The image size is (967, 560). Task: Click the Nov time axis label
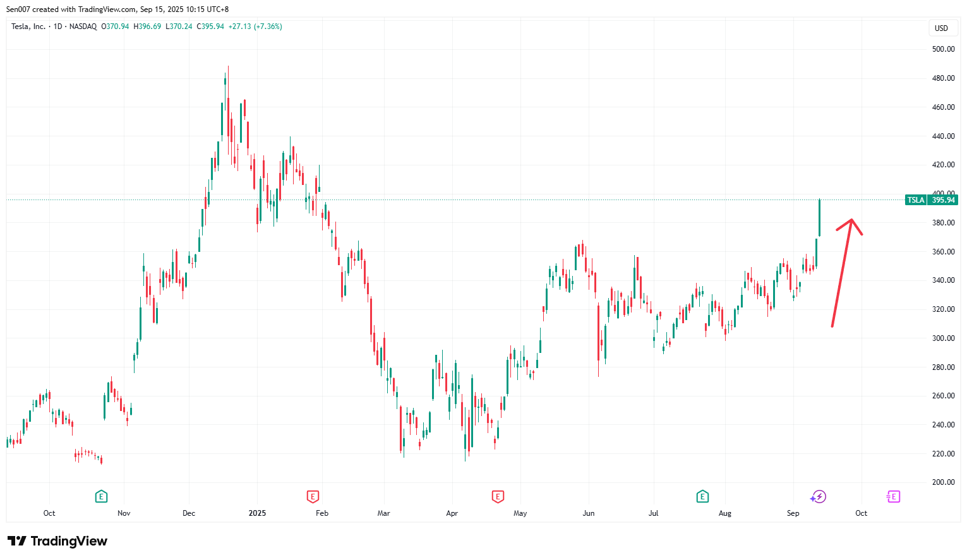(124, 513)
